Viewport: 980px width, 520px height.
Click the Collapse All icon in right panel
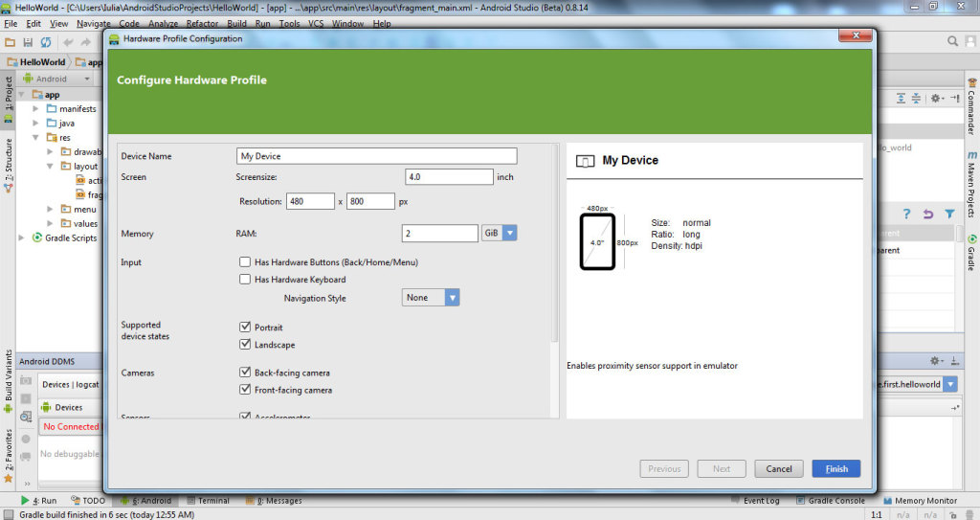point(916,99)
